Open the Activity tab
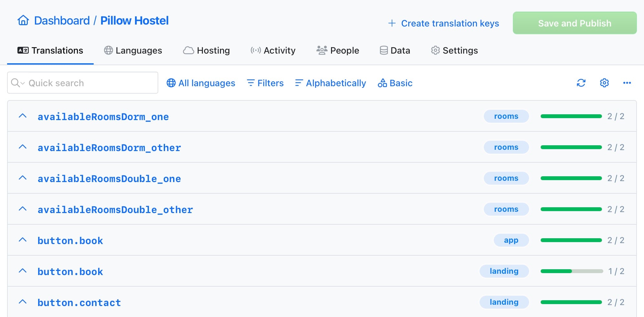 273,50
